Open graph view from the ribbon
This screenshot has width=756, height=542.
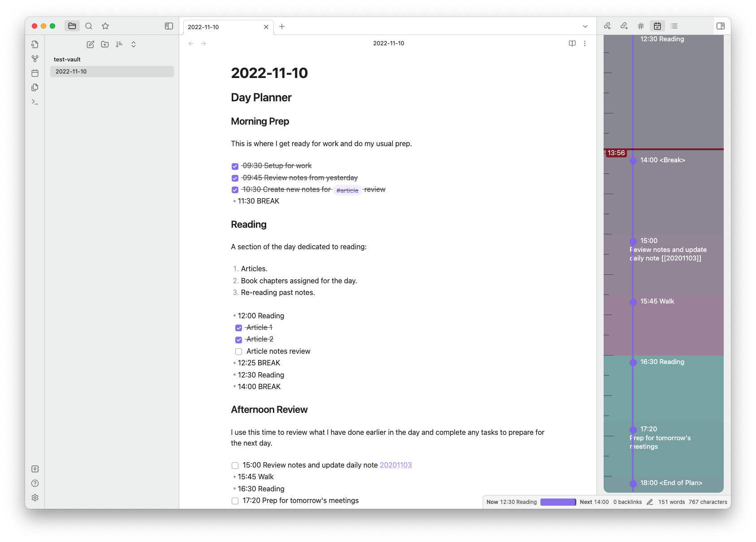tap(35, 59)
